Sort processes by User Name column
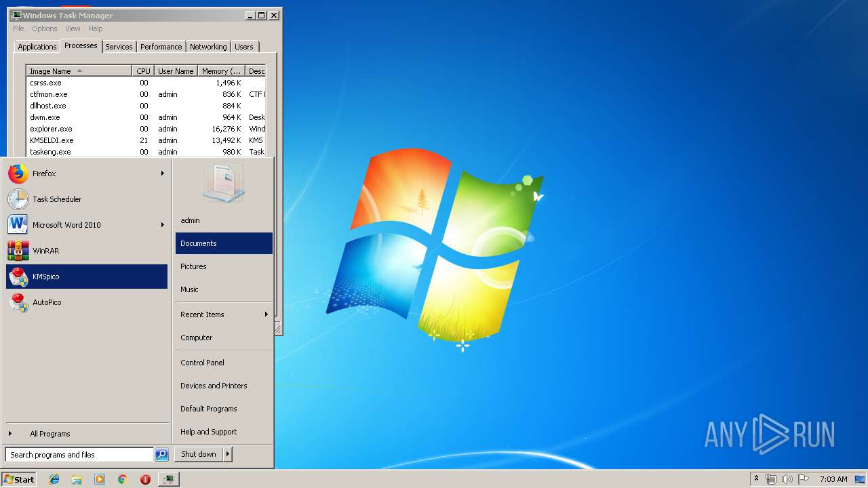This screenshot has width=868, height=488. click(176, 71)
